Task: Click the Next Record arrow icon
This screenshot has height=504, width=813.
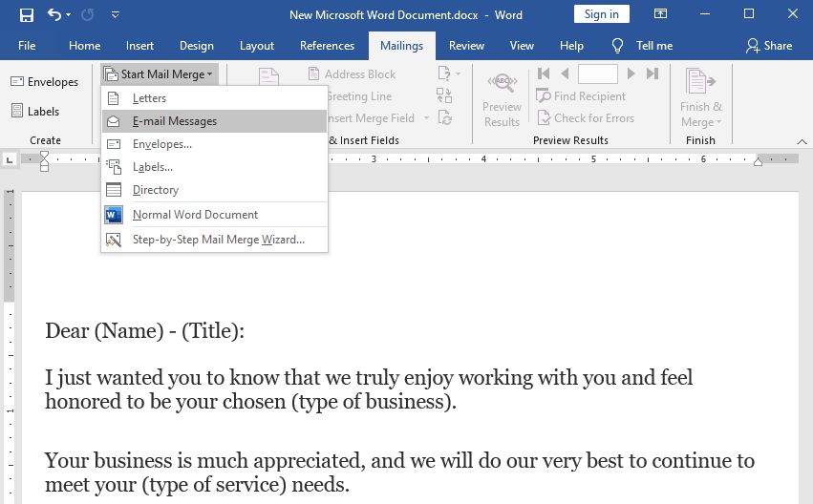Action: pos(631,73)
